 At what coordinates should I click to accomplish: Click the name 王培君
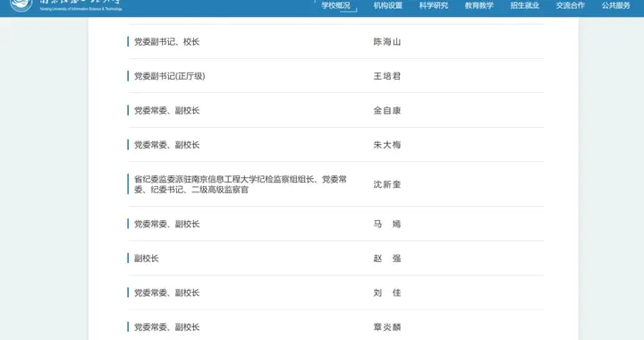pos(387,76)
